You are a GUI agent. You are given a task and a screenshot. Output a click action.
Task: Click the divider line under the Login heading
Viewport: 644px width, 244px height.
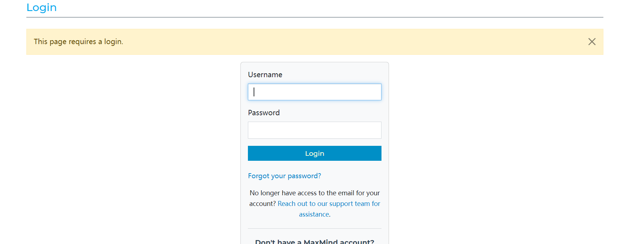[x=315, y=17]
